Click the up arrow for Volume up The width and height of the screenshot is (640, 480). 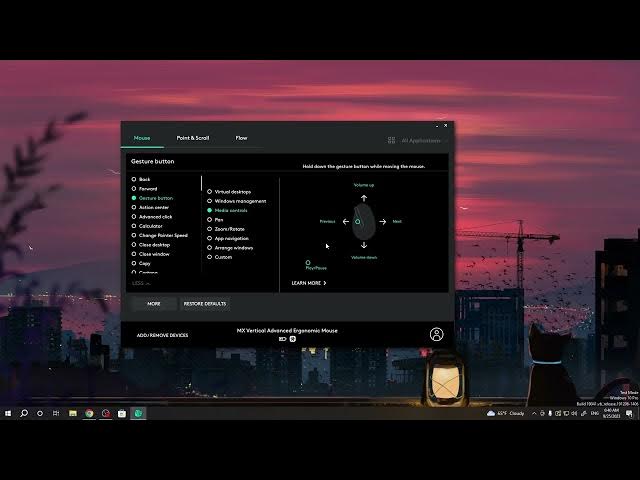pos(364,198)
